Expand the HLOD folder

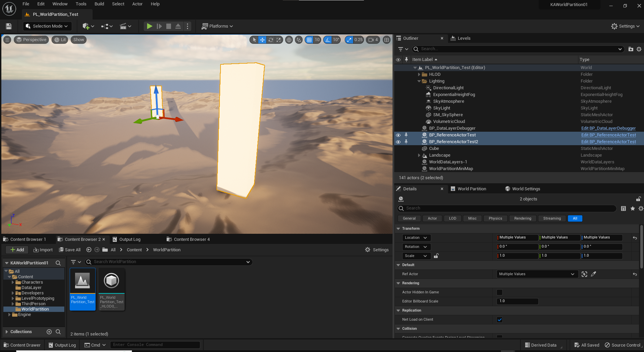point(419,74)
